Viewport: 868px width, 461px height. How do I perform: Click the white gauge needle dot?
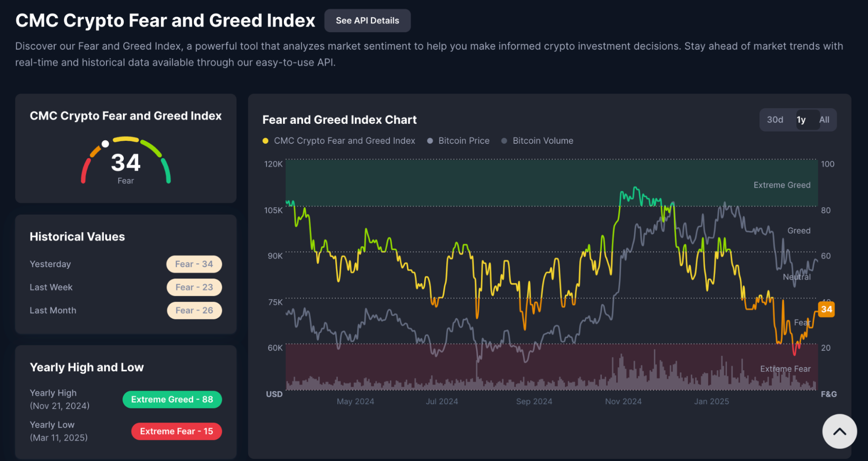[x=105, y=144]
